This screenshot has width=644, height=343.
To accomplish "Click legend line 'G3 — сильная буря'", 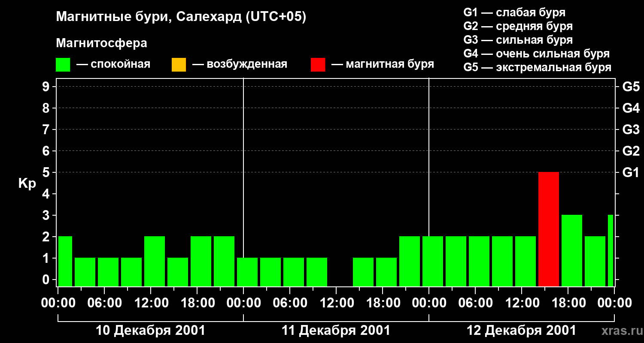I will (518, 40).
